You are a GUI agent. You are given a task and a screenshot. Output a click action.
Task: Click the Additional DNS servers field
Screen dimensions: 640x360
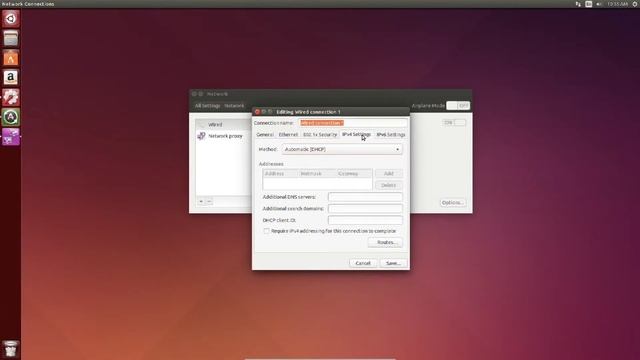pos(365,197)
